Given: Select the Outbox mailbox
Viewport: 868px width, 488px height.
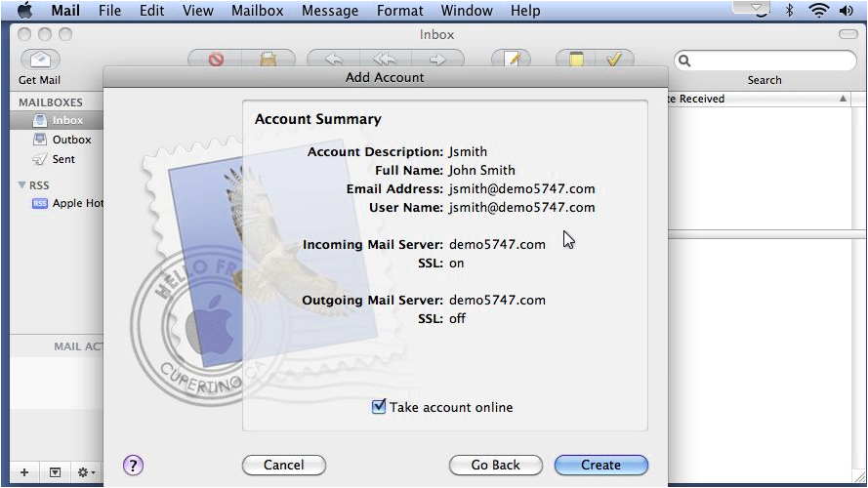Looking at the screenshot, I should click(56, 140).
